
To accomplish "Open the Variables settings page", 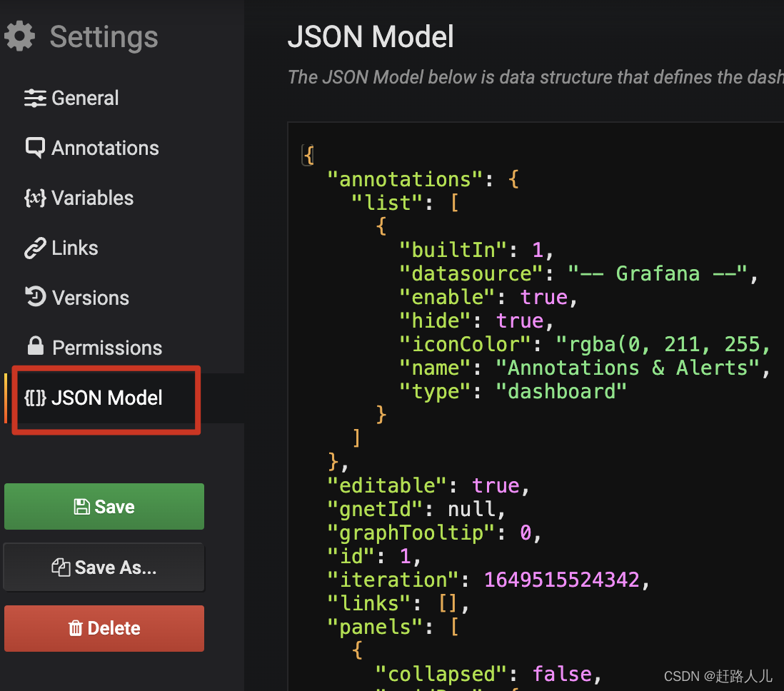I will [x=92, y=198].
